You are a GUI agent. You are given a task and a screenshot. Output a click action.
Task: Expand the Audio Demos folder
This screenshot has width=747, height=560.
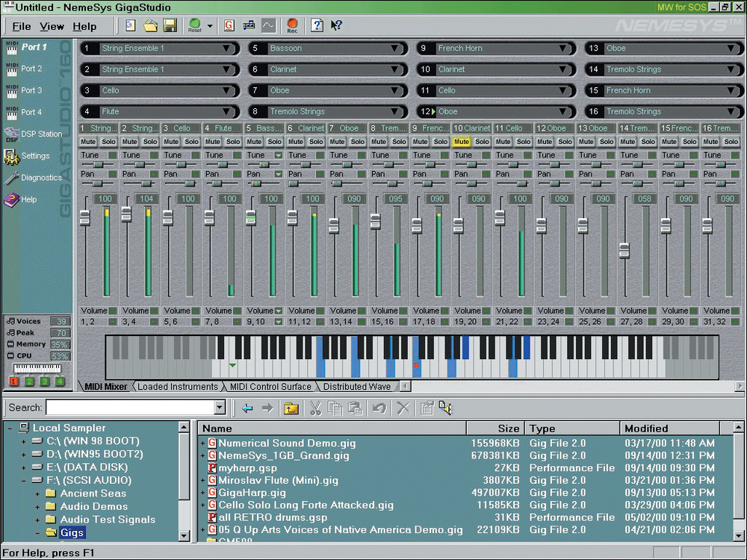click(37, 506)
